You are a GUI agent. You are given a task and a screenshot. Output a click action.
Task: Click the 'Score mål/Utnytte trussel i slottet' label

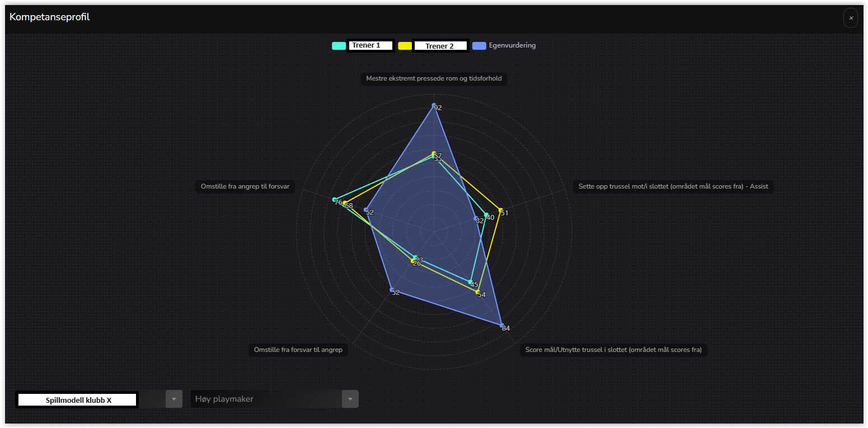[613, 350]
